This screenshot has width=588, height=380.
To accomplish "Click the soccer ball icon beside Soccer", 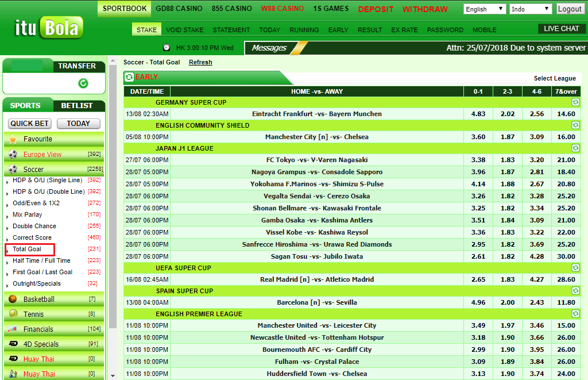I will (x=13, y=170).
